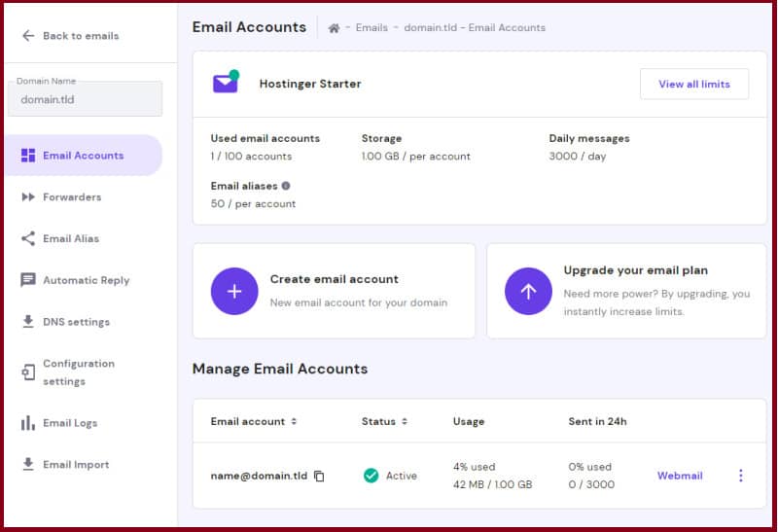This screenshot has height=532, width=778.
Task: Click the Email Logs bar chart icon
Action: pyautogui.click(x=28, y=423)
